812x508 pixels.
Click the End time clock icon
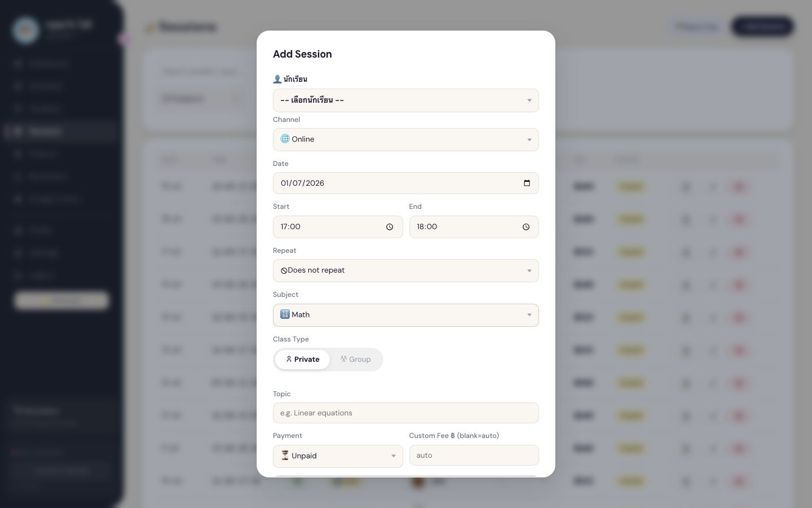point(526,227)
